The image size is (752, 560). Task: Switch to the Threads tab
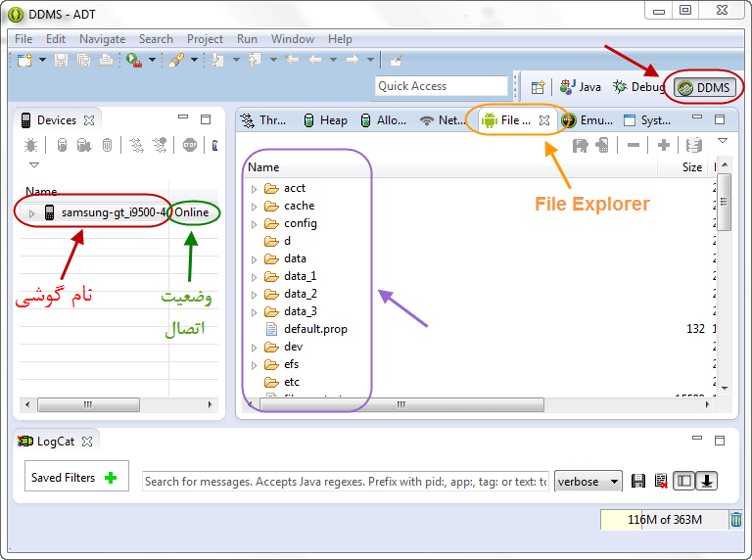click(x=262, y=120)
